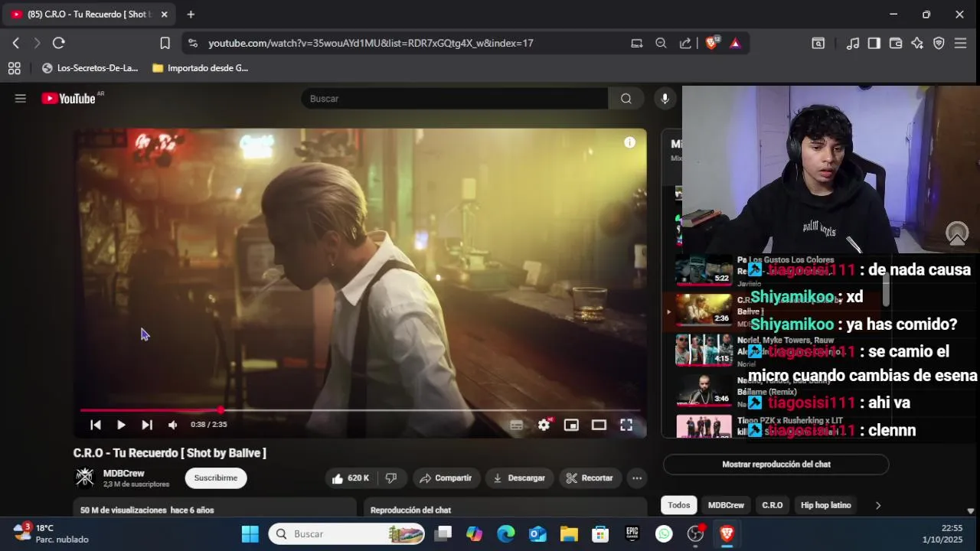
Task: Bookmark this page icon
Action: [165, 43]
